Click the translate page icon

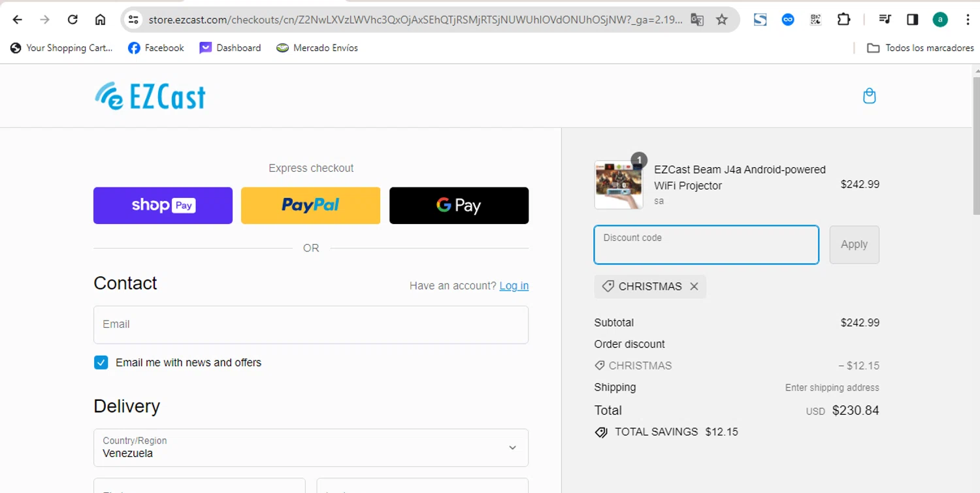click(x=697, y=20)
